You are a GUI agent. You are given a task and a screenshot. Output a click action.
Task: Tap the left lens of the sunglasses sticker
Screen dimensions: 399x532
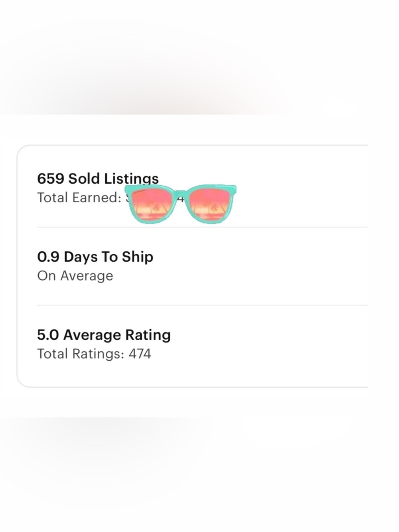click(152, 205)
